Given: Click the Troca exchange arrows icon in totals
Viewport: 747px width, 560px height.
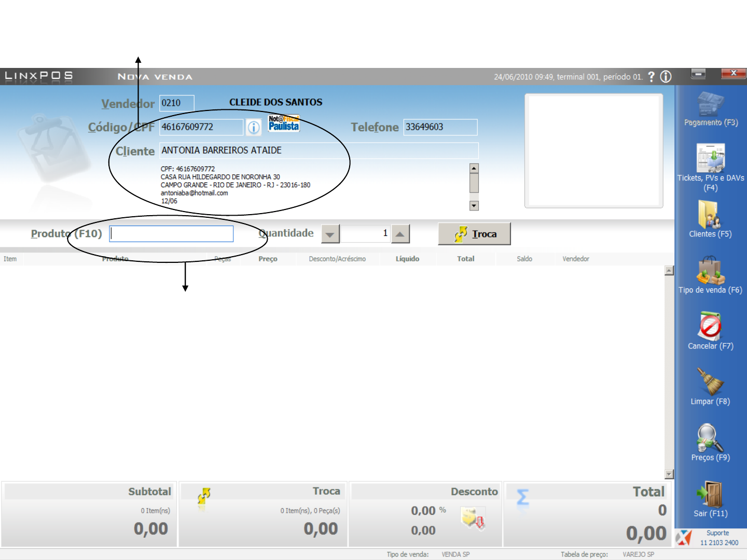Looking at the screenshot, I should click(204, 496).
